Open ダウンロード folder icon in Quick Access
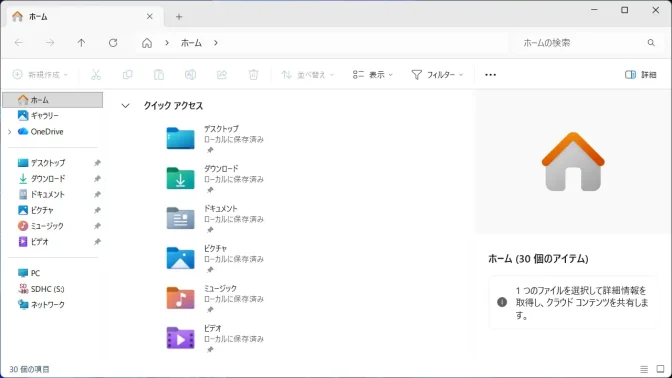Screen dimensions: 672x378 point(180,178)
